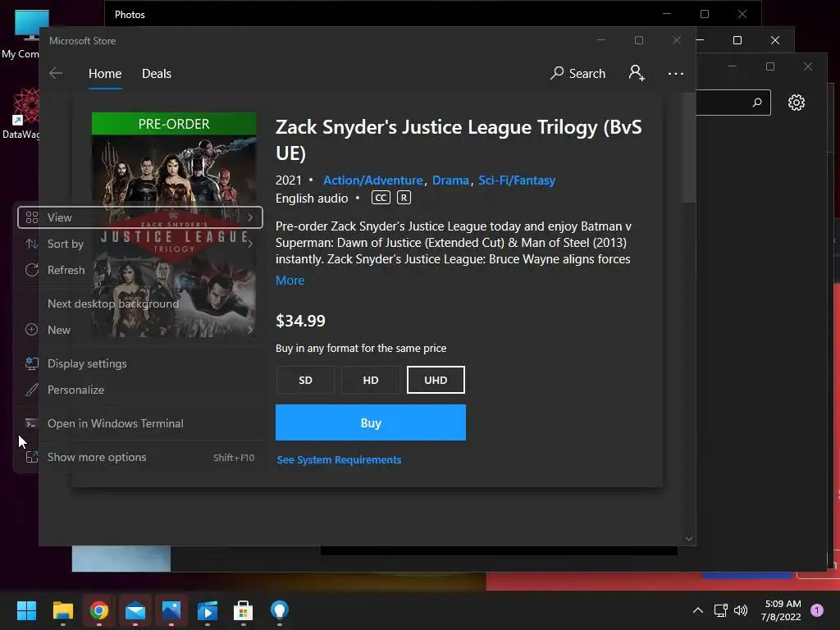Choose Next desktop background

tap(139, 304)
